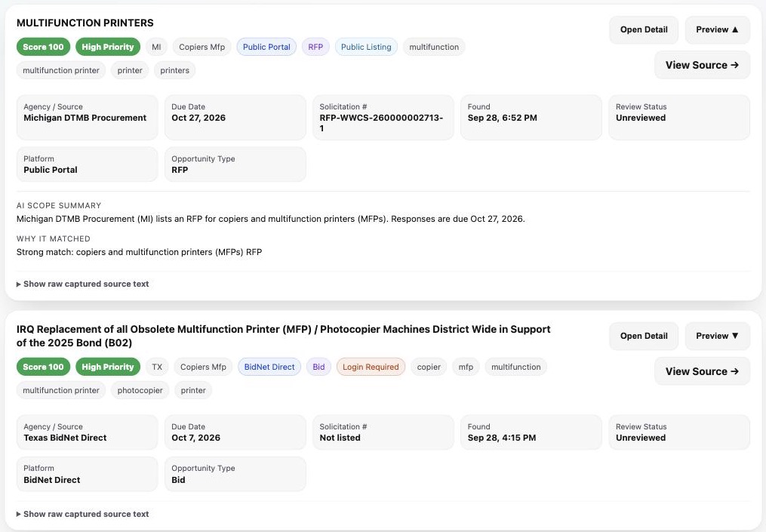This screenshot has width=766, height=532.
Task: Click the printers tag
Action: [x=174, y=70]
